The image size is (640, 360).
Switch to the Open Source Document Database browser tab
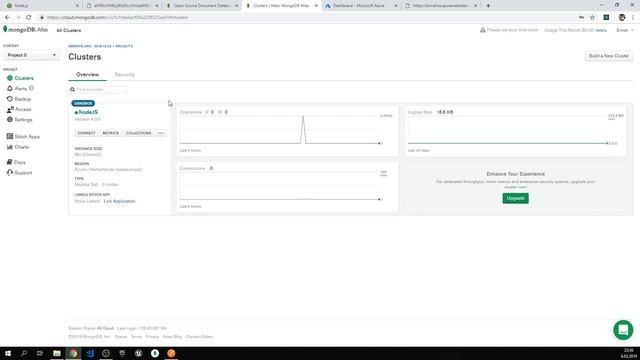(x=202, y=6)
